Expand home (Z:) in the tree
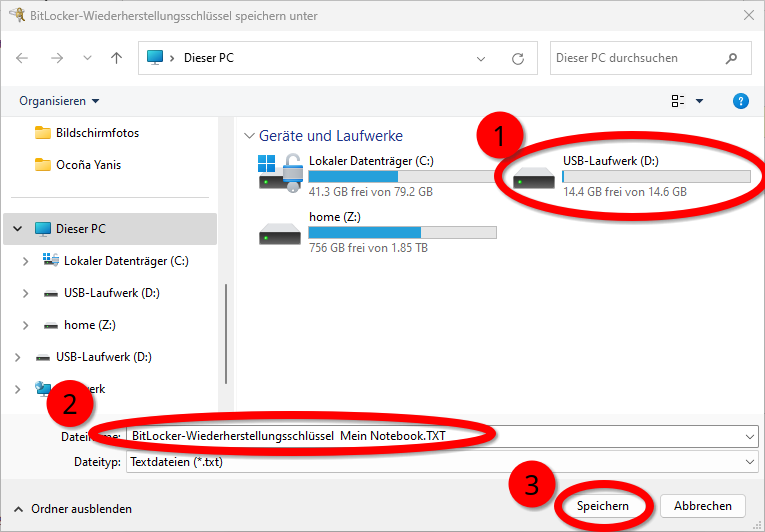 pyautogui.click(x=25, y=325)
